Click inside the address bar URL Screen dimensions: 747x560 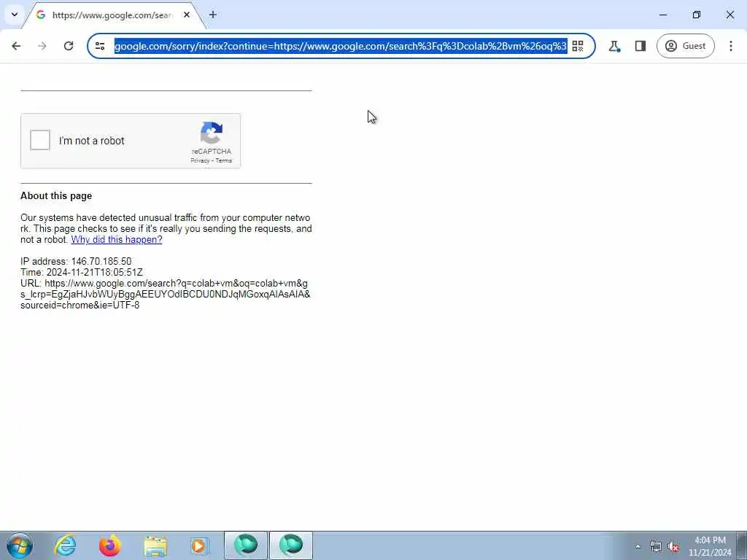pyautogui.click(x=341, y=46)
